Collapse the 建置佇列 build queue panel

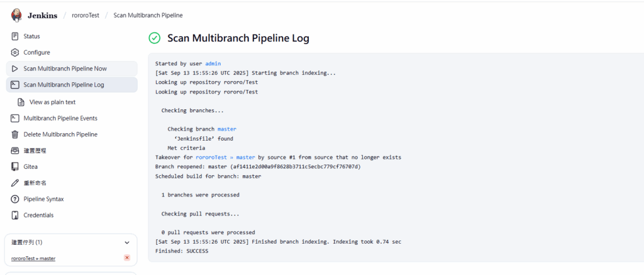tap(126, 242)
